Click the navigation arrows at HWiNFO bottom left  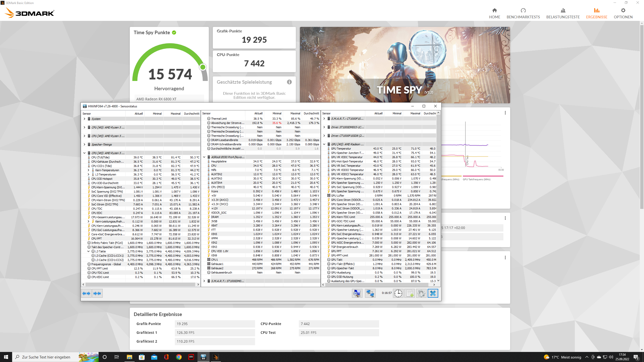pyautogui.click(x=86, y=293)
